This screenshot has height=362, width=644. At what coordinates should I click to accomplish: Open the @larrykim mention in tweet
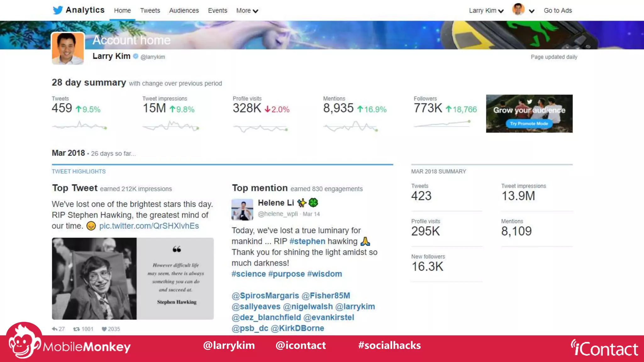point(355,307)
